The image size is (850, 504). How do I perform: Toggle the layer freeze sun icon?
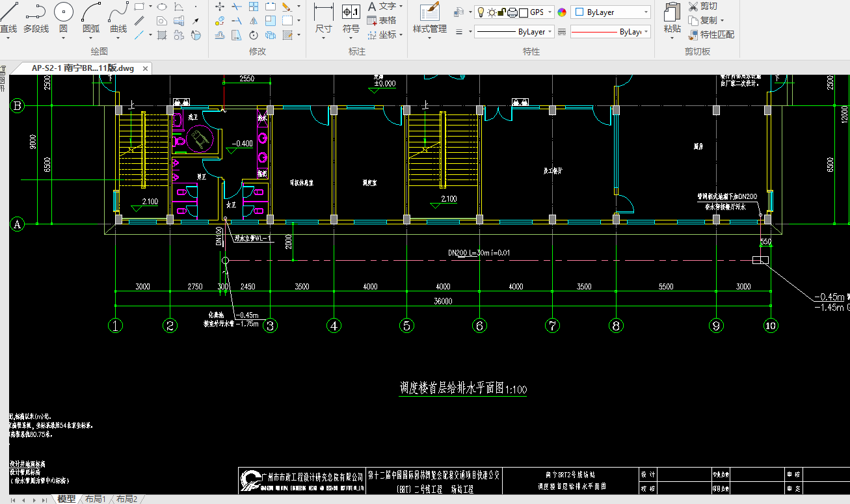(492, 12)
